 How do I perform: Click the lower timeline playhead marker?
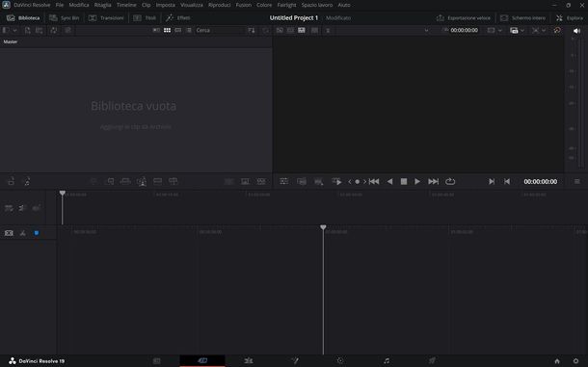click(x=323, y=227)
